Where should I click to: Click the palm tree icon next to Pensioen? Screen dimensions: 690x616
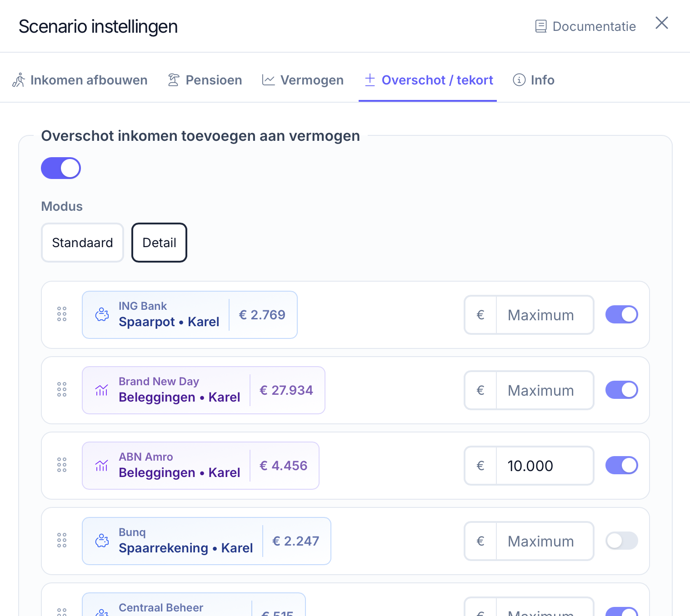pyautogui.click(x=174, y=80)
